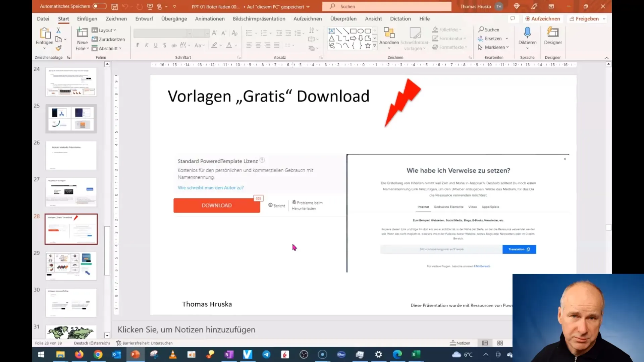
Task: Switch to slide sorter view icon
Action: coord(500,343)
